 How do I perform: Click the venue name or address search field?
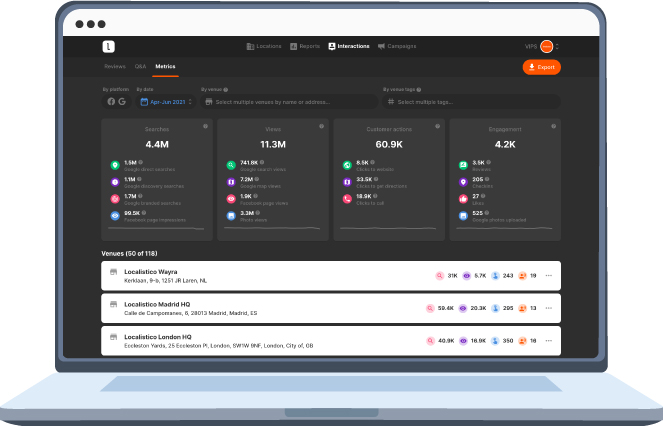tap(288, 101)
